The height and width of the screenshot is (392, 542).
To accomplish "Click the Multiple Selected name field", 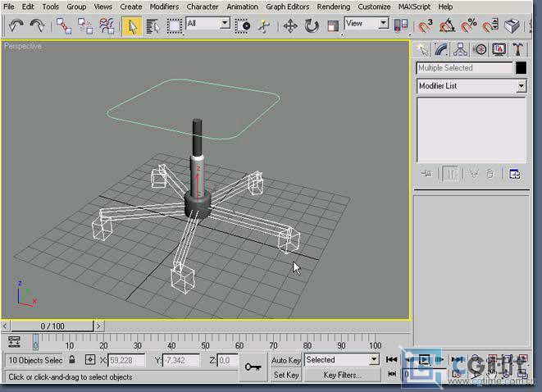I will (x=465, y=68).
